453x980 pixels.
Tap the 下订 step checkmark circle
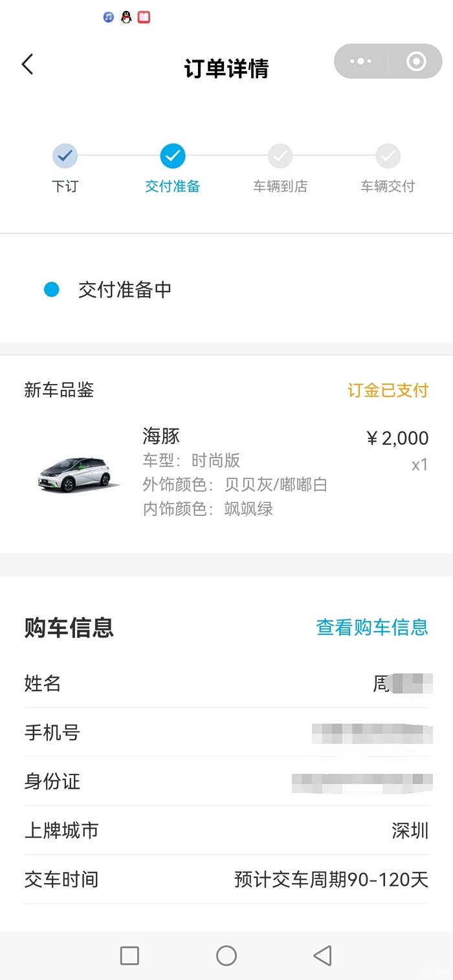(65, 156)
